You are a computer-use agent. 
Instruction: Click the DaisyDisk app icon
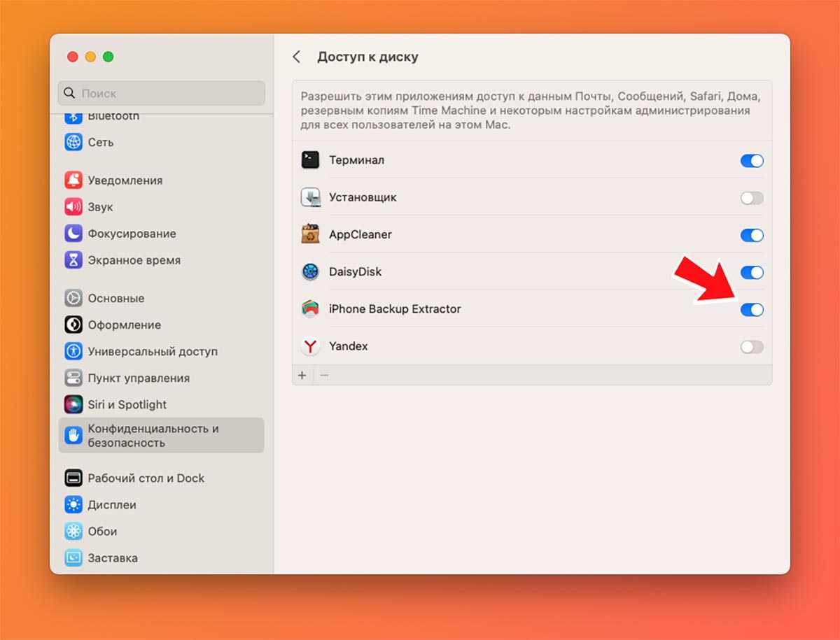click(x=310, y=271)
